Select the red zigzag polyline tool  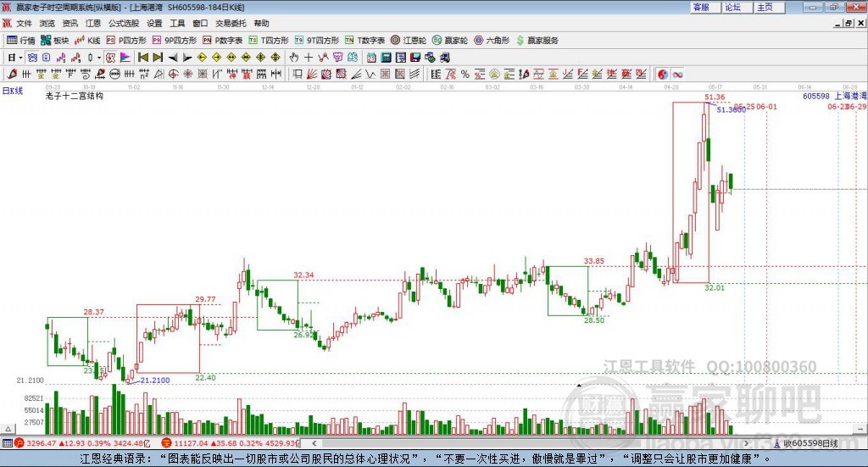[x=323, y=58]
